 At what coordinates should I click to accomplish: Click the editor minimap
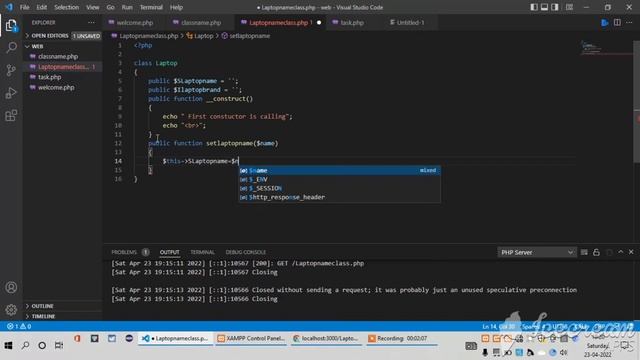point(606,48)
